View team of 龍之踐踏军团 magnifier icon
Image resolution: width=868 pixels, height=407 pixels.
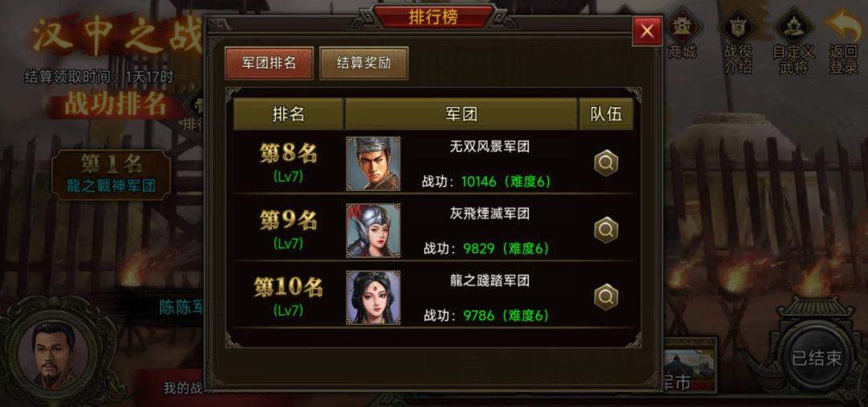pos(606,298)
